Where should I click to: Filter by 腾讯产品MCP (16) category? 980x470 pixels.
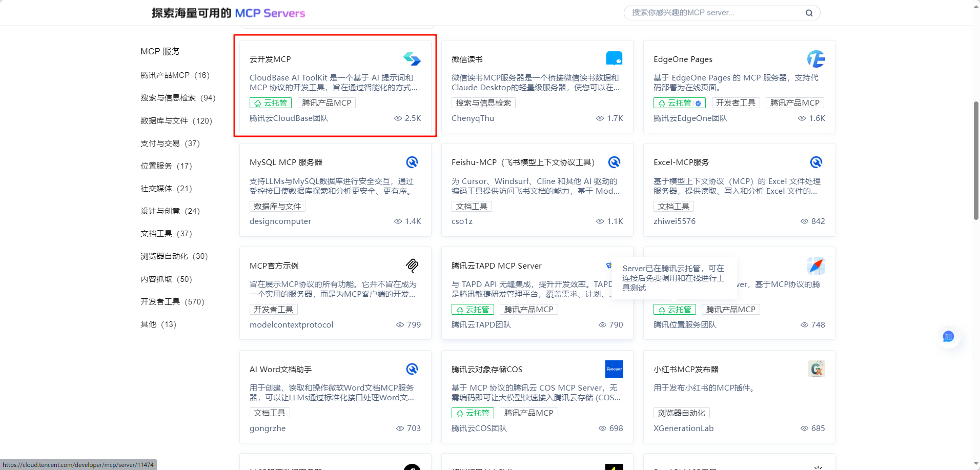pos(175,75)
